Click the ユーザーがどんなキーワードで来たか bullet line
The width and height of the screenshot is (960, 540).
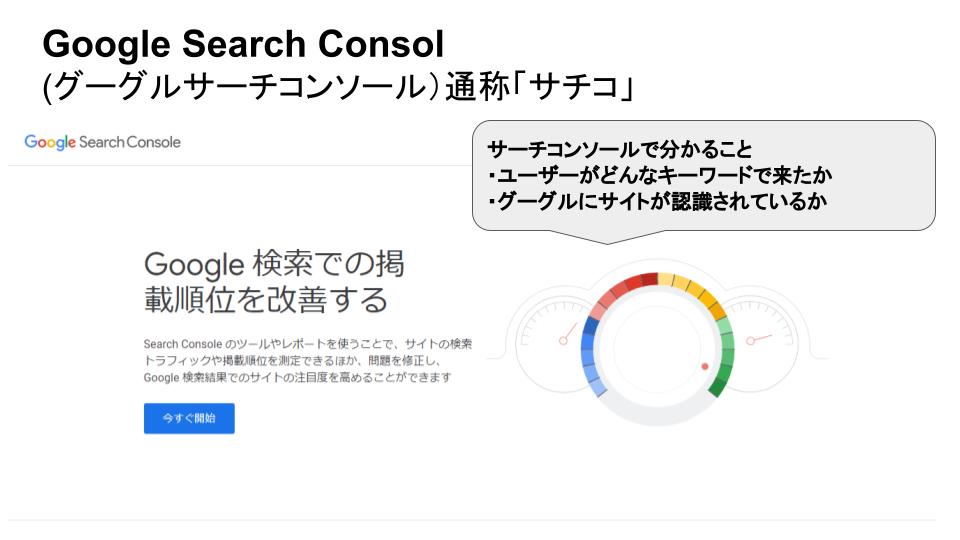(660, 176)
